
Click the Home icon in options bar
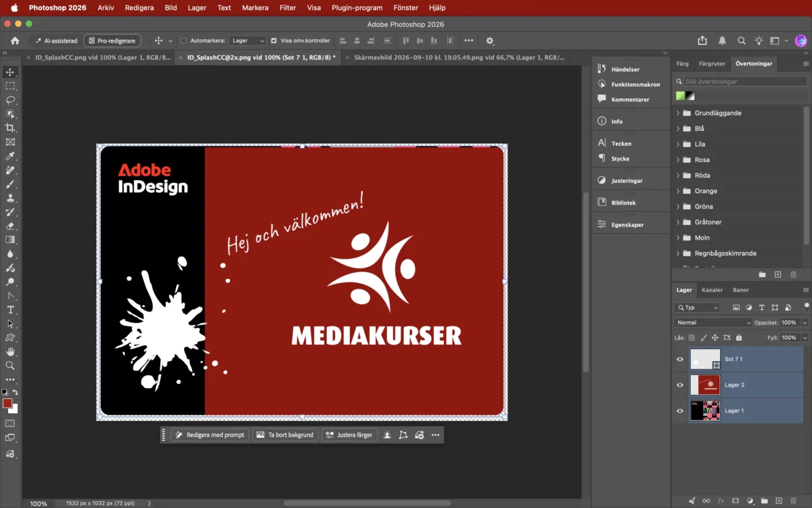tap(15, 41)
